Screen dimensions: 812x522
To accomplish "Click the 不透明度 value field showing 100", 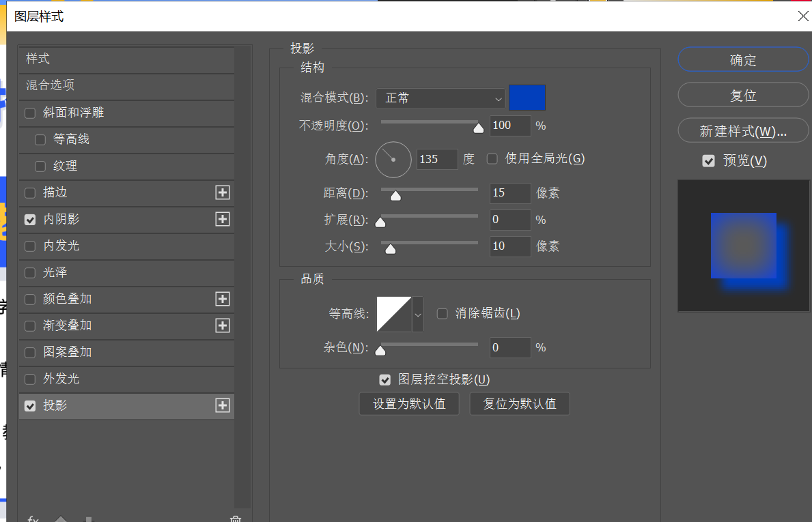I will click(x=510, y=125).
